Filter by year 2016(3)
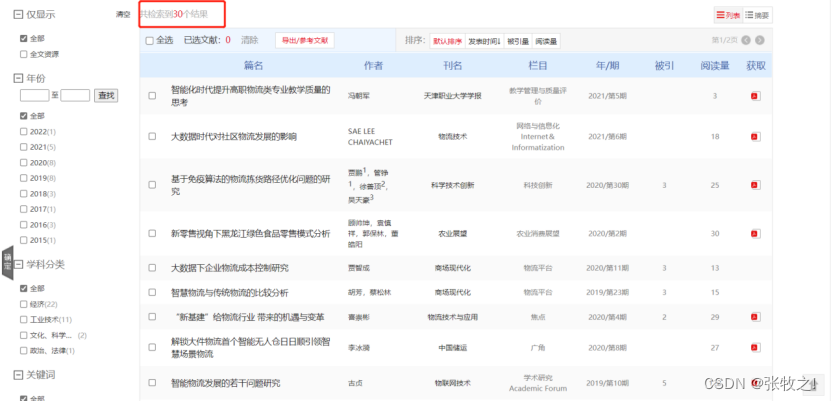831x401 pixels. [23, 225]
